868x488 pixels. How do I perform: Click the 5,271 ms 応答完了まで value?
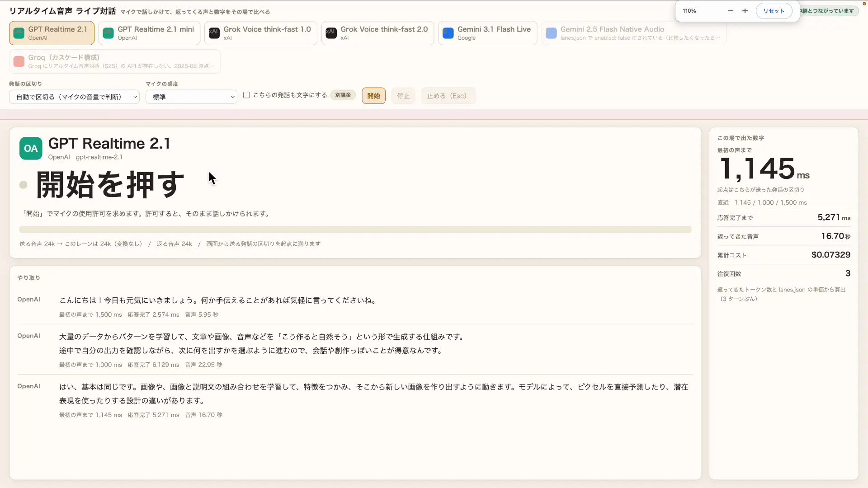click(834, 217)
